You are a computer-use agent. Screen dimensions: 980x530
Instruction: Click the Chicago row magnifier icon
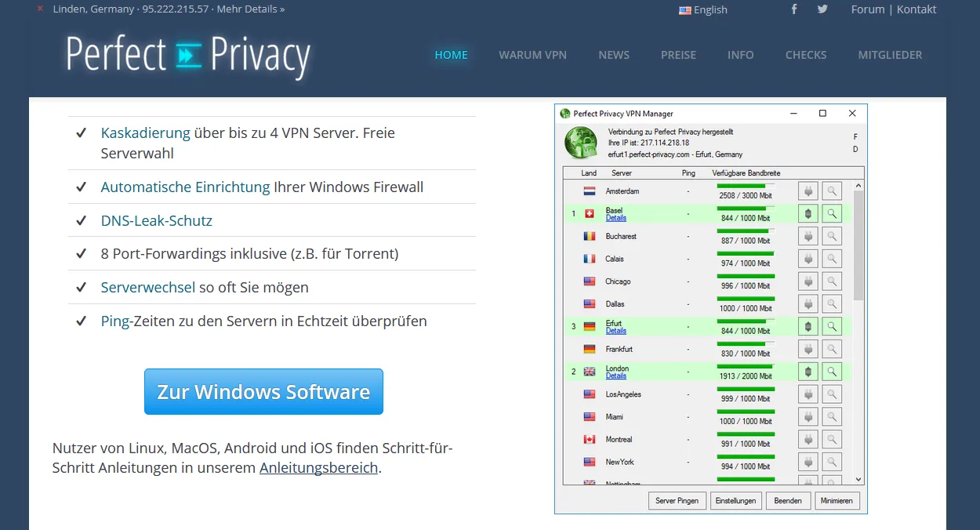click(x=832, y=281)
